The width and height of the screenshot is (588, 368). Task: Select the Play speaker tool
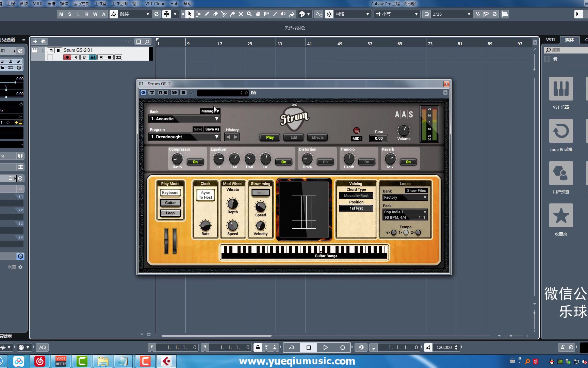[283, 14]
